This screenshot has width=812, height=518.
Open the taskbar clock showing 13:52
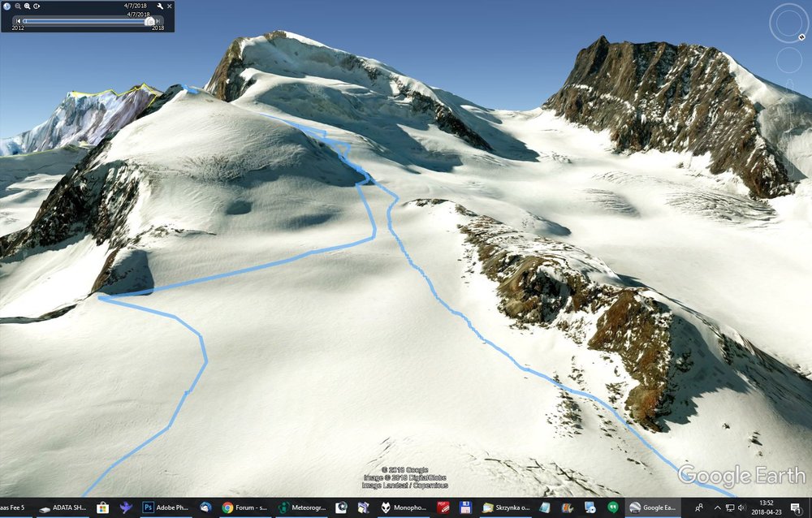click(x=767, y=507)
